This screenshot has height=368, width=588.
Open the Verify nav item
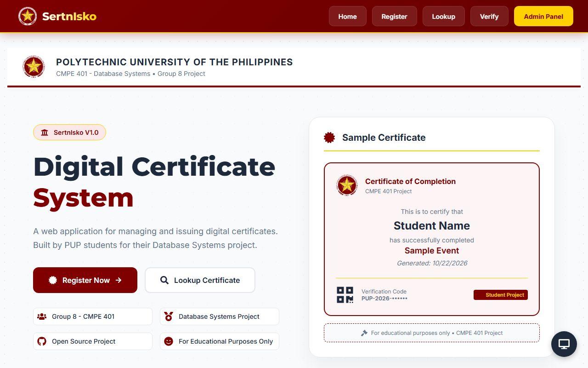coord(489,16)
